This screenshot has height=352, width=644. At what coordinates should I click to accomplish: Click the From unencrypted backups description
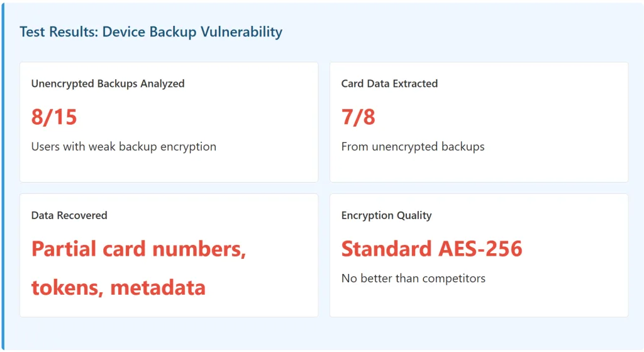tap(413, 147)
